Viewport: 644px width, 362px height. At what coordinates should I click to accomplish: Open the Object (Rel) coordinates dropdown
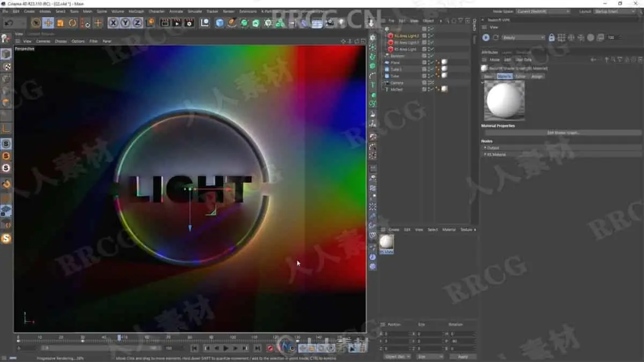[x=397, y=357]
